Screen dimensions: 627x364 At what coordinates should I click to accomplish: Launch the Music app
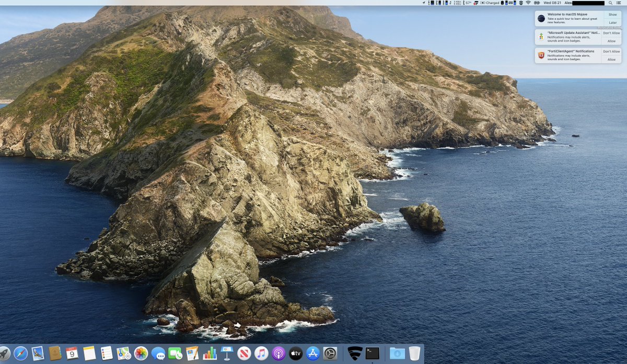coord(261,354)
